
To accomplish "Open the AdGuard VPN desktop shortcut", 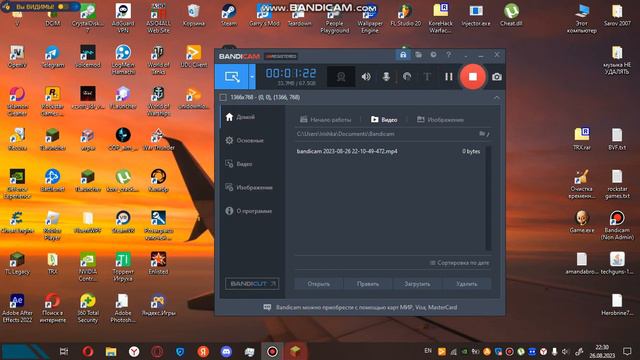I will (x=123, y=19).
